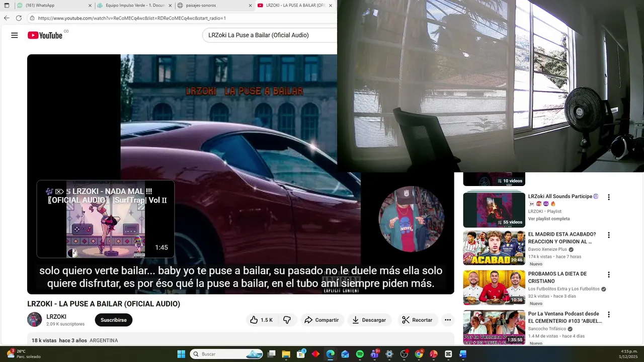644x362 pixels.
Task: Open the NADA MAL suggested video card
Action: point(106,219)
